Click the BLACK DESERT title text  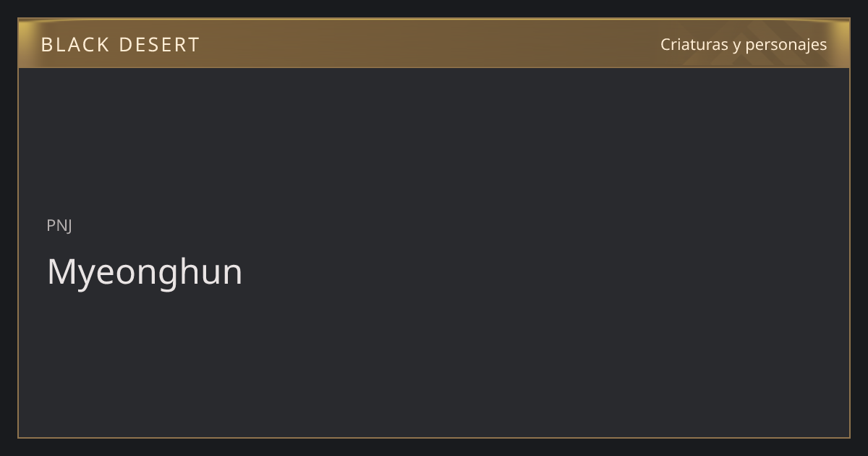120,45
